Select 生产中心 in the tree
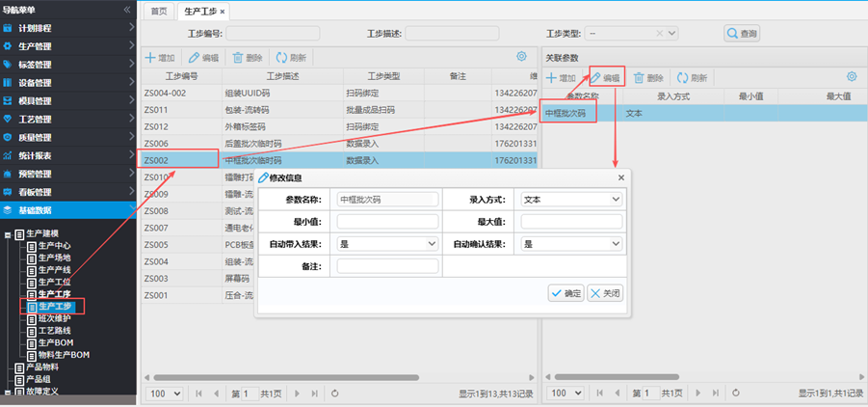Viewport: 868px width, 407px height. [x=54, y=246]
